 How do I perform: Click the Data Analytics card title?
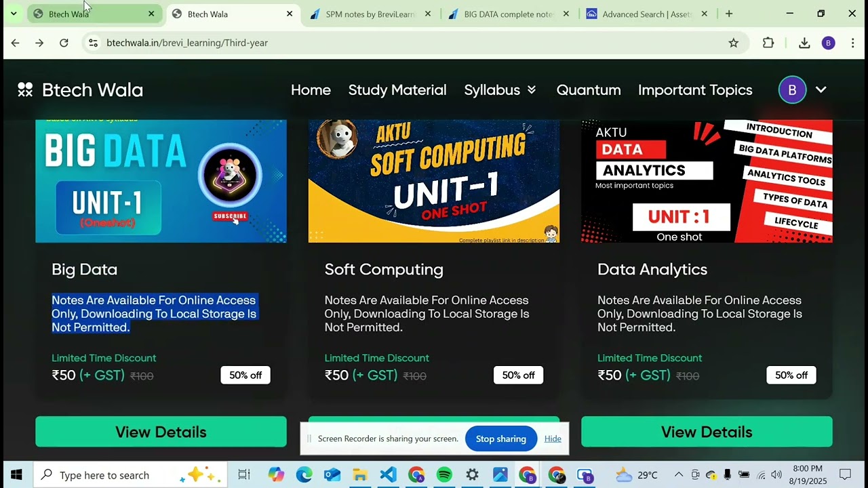click(x=652, y=269)
